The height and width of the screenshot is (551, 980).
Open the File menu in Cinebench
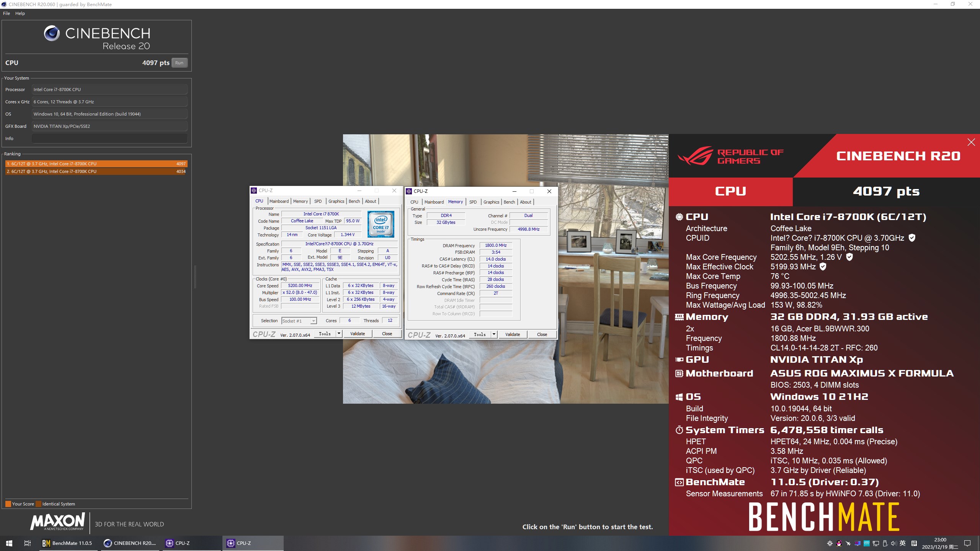click(7, 13)
